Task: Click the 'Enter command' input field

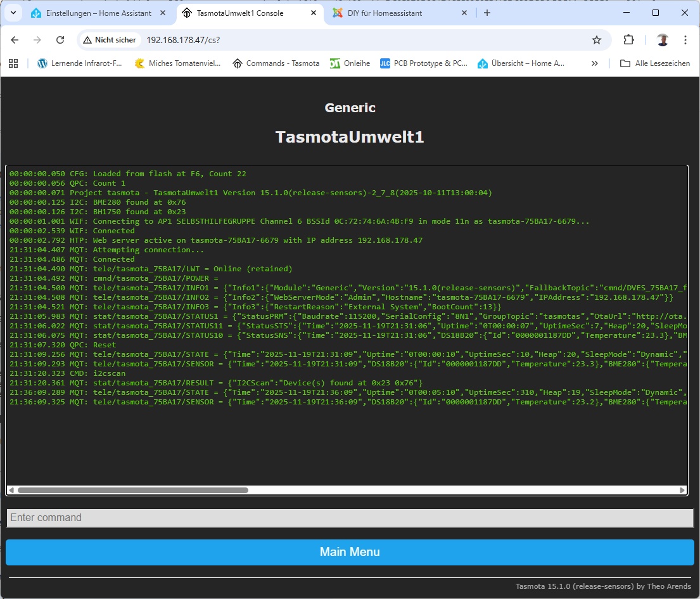Action: [350, 518]
